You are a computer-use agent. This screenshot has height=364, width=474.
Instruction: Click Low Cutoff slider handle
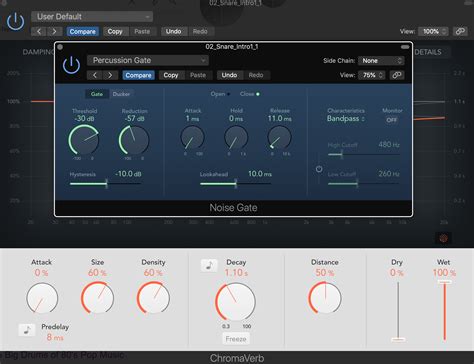click(x=357, y=183)
